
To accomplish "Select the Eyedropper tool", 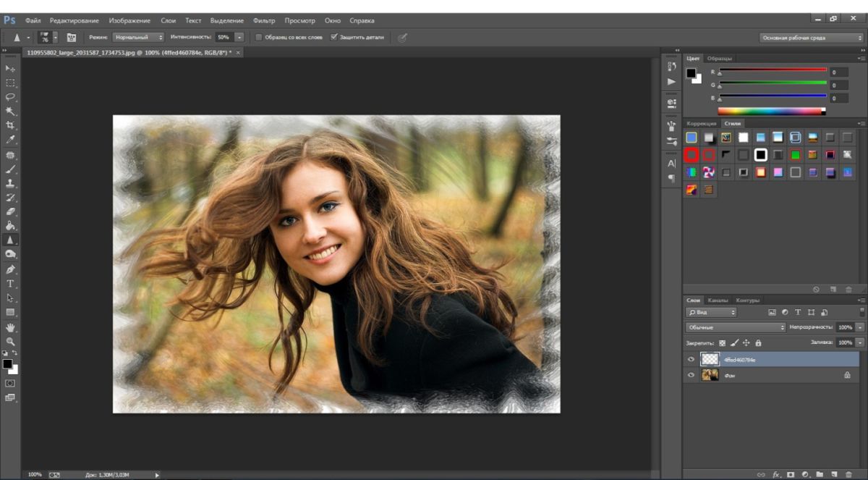I will point(10,140).
